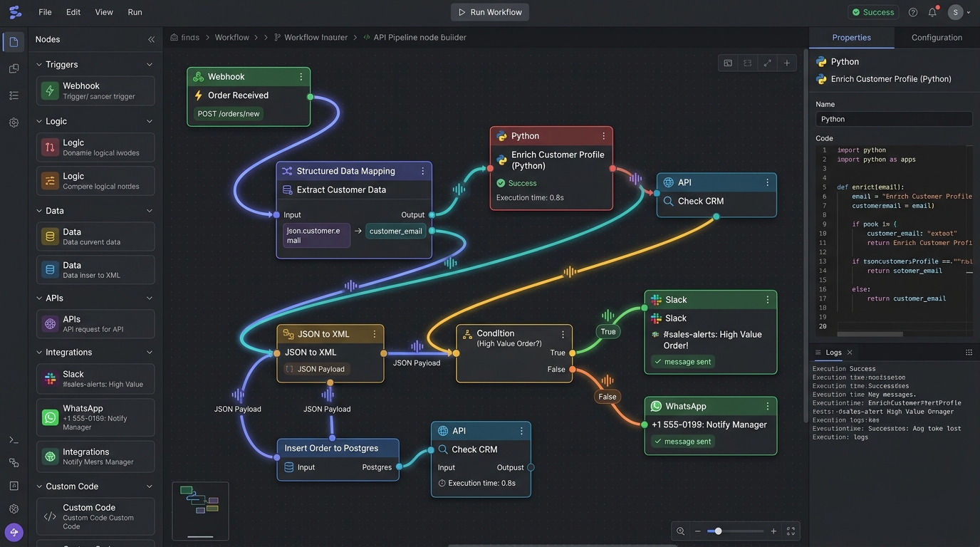Open the File menu

[x=45, y=12]
